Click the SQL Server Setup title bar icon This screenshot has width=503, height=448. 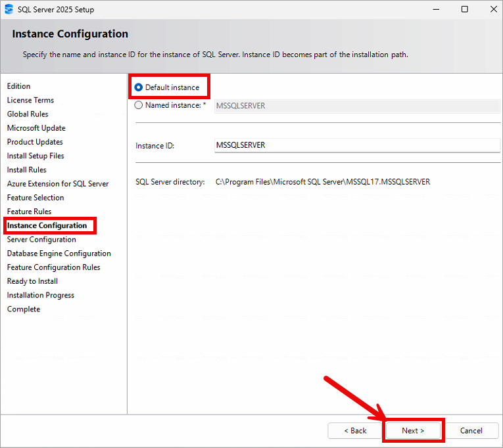pos(9,9)
